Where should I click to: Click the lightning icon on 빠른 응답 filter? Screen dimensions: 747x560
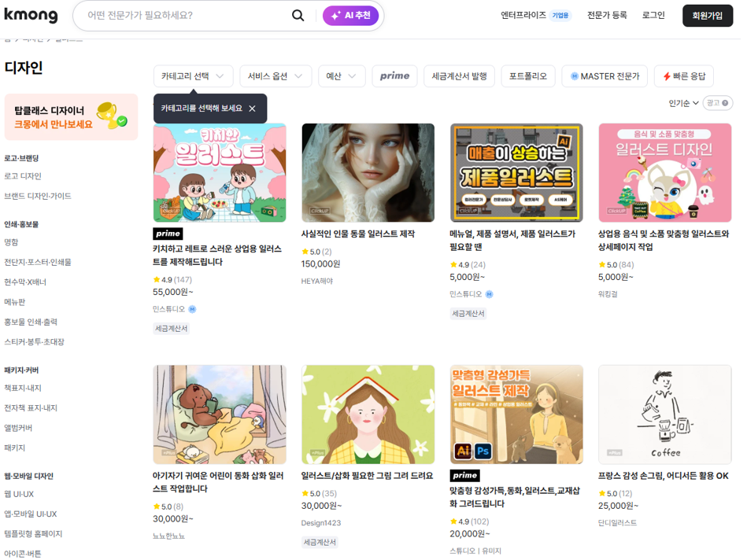pos(668,76)
